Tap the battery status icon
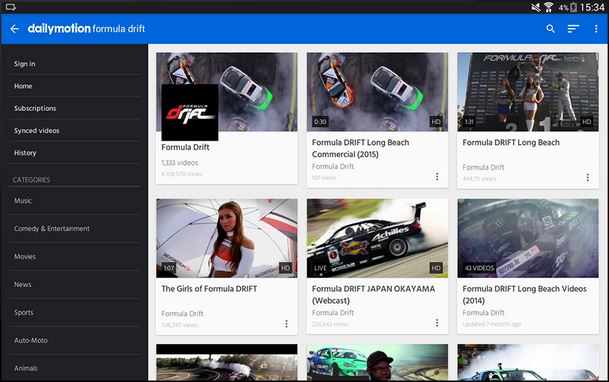This screenshot has height=382, width=609. [573, 7]
